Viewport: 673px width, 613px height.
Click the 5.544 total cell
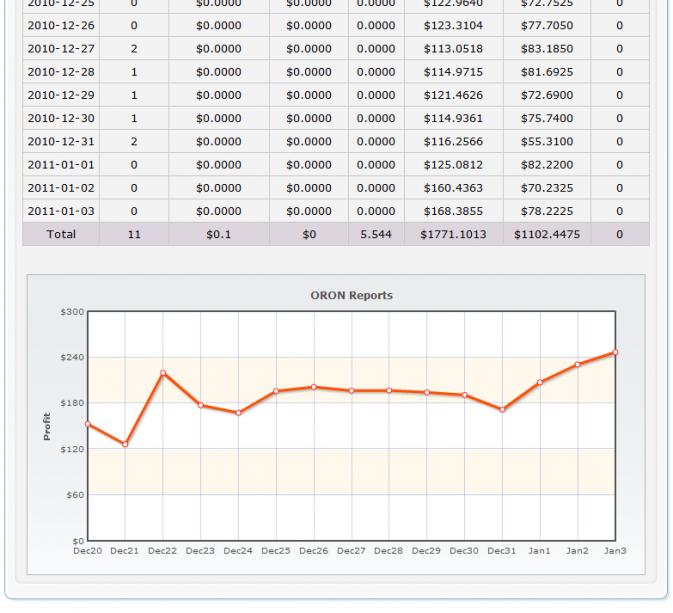(376, 234)
